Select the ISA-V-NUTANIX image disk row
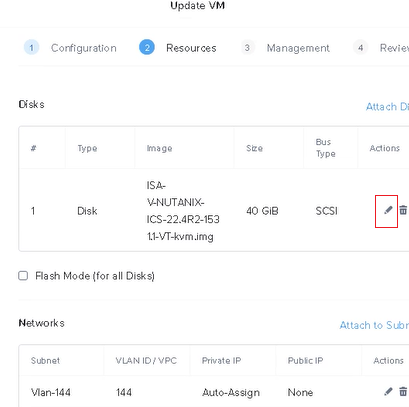This screenshot has width=409, height=407. pyautogui.click(x=214, y=210)
